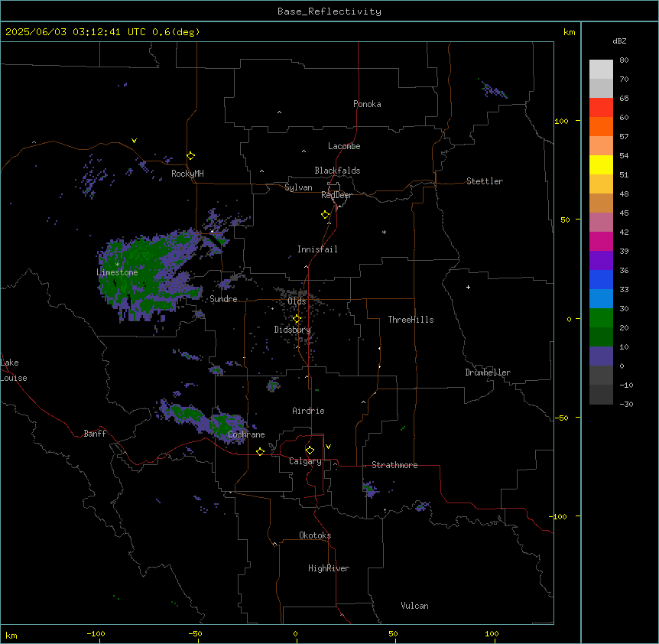Click the Cochrane label
This screenshot has width=659, height=644.
pos(246,434)
